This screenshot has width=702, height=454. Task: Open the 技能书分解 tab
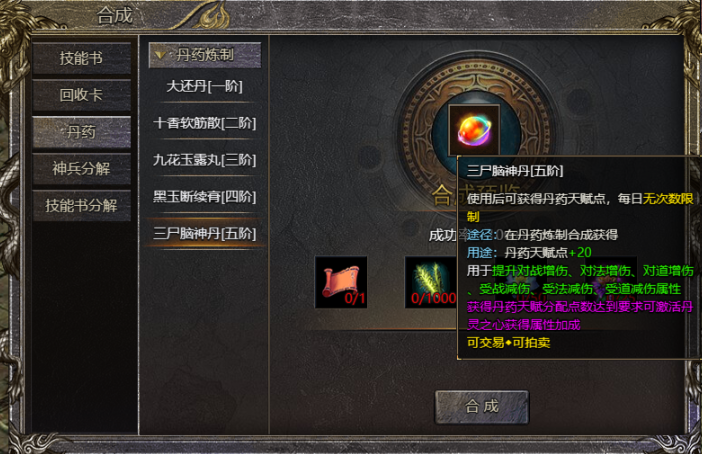click(x=81, y=206)
